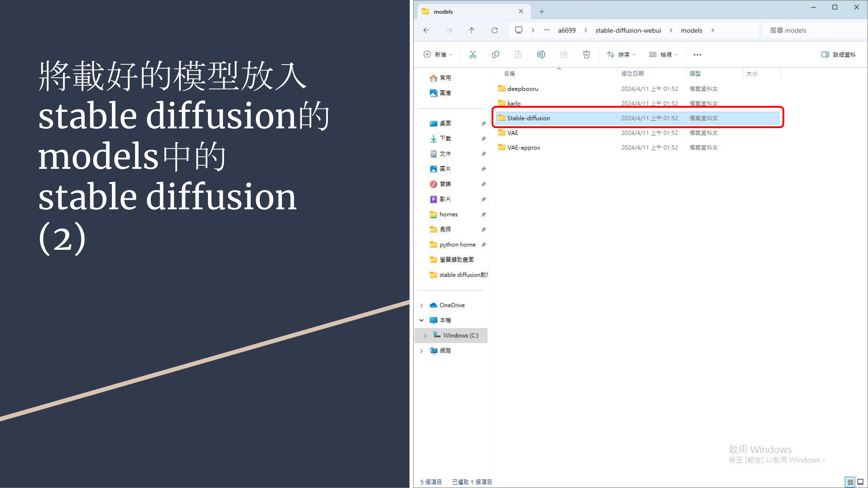The width and height of the screenshot is (868, 488).
Task: Expand the 網路 (Network) node
Action: (x=422, y=351)
